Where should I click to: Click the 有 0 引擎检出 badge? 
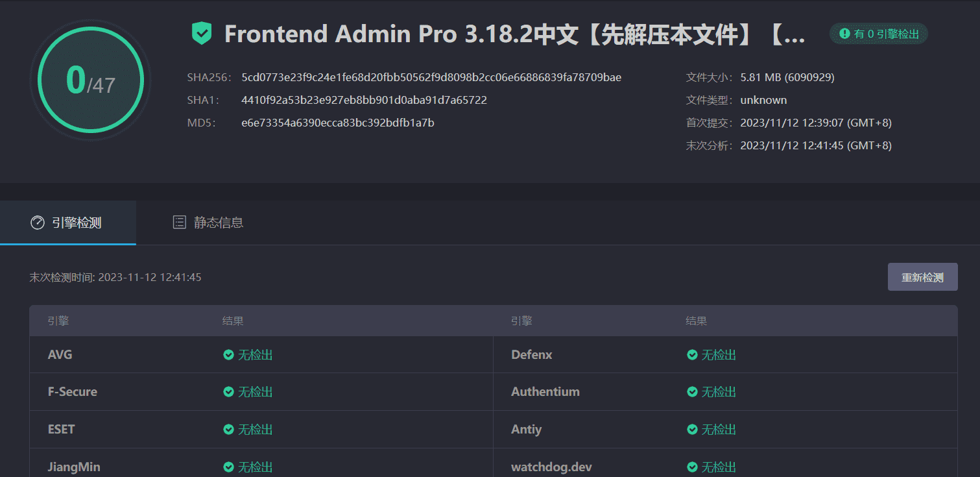(879, 34)
